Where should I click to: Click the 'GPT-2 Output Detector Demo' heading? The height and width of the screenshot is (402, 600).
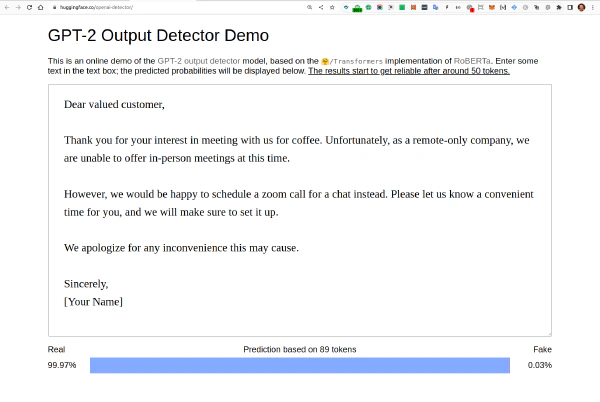(x=158, y=36)
